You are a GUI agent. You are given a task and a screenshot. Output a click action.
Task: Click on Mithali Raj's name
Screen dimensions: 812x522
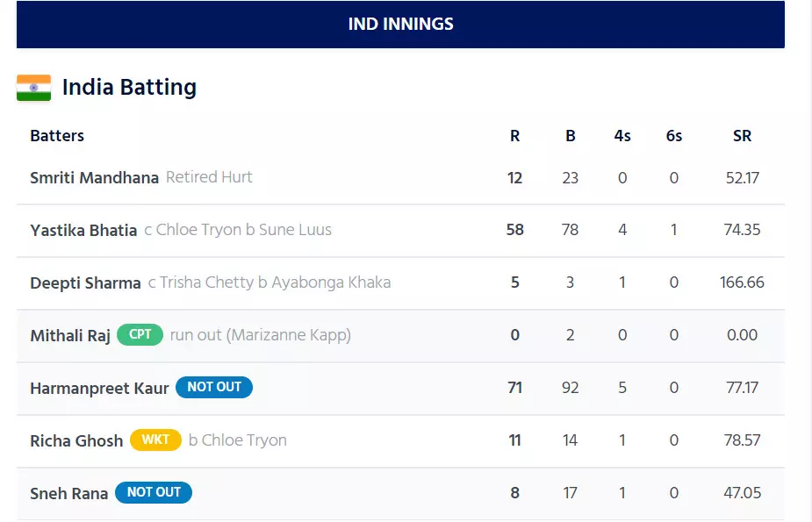[70, 335]
